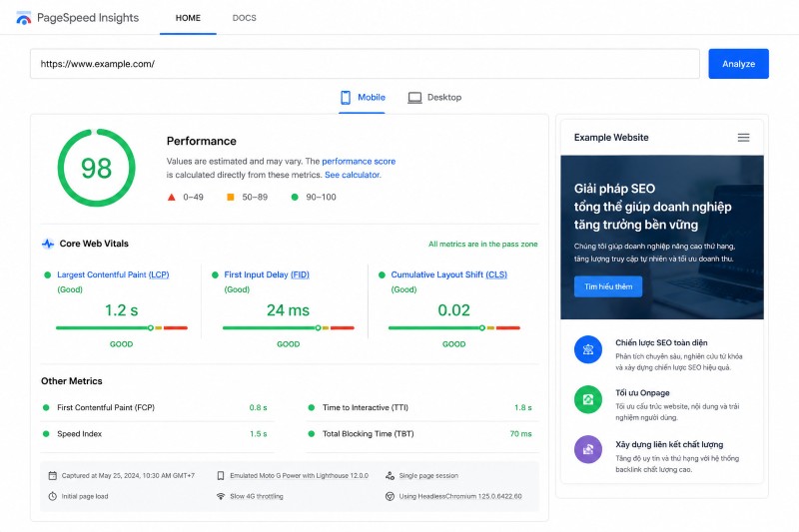The width and height of the screenshot is (799, 532).
Task: Click the 24 ms FID value
Action: coord(288,310)
